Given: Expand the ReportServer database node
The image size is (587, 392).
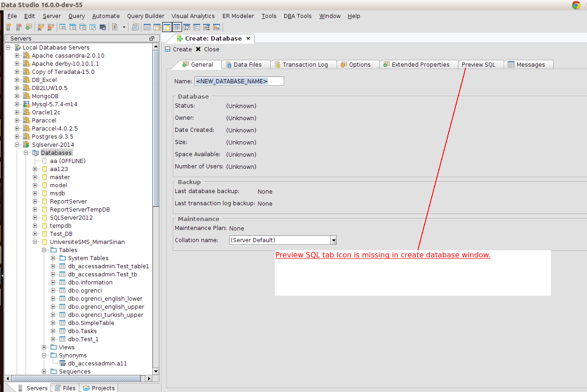Looking at the screenshot, I should (35, 201).
